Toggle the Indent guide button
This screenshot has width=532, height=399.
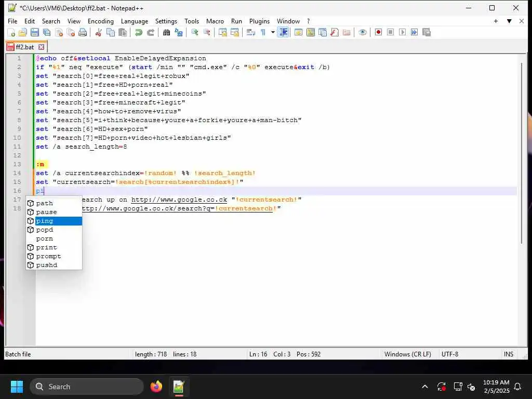click(x=283, y=33)
